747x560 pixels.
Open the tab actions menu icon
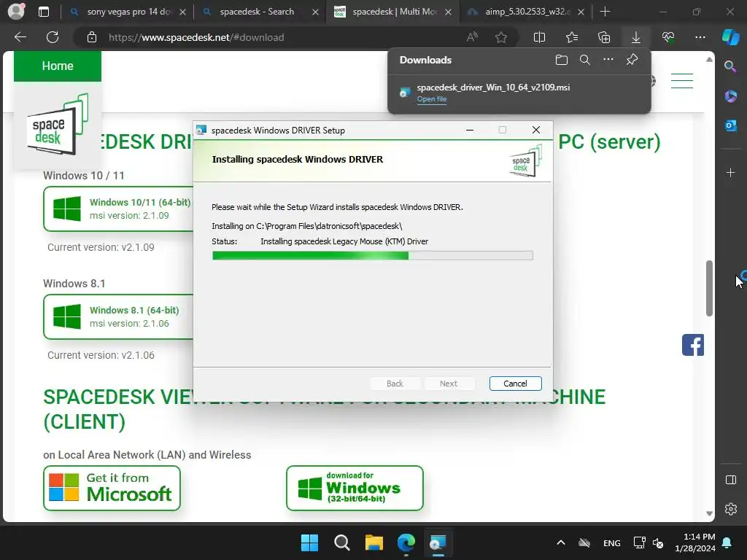click(x=43, y=12)
